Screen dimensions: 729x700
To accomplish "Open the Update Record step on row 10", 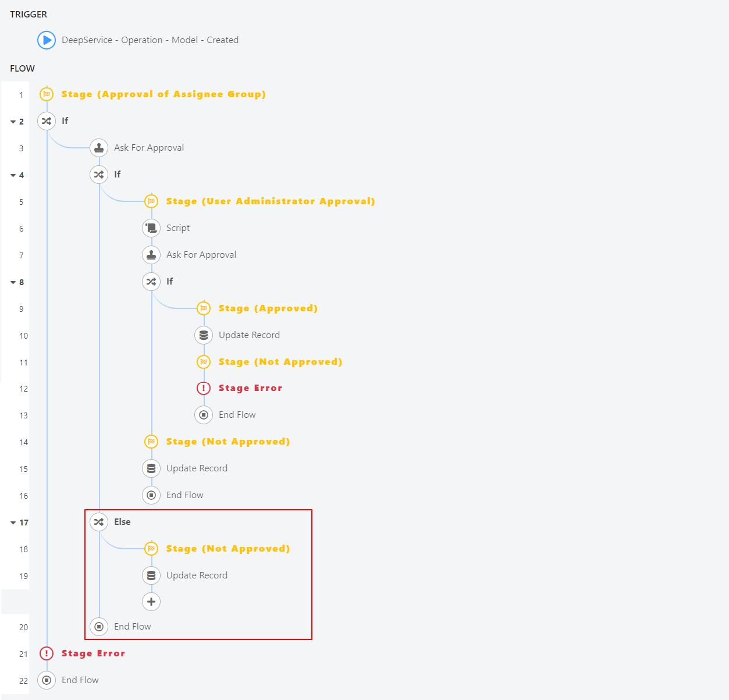I will pyautogui.click(x=250, y=335).
